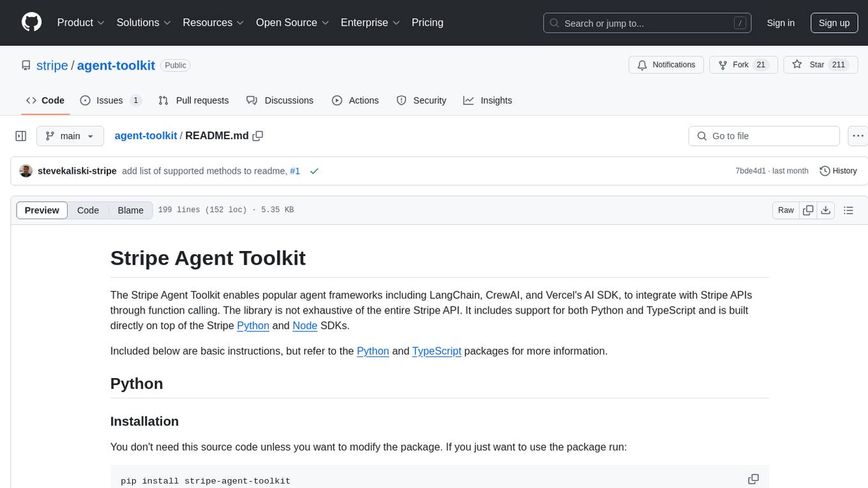Open the stripe owner profile link
This screenshot has height=488, width=868.
[52, 65]
